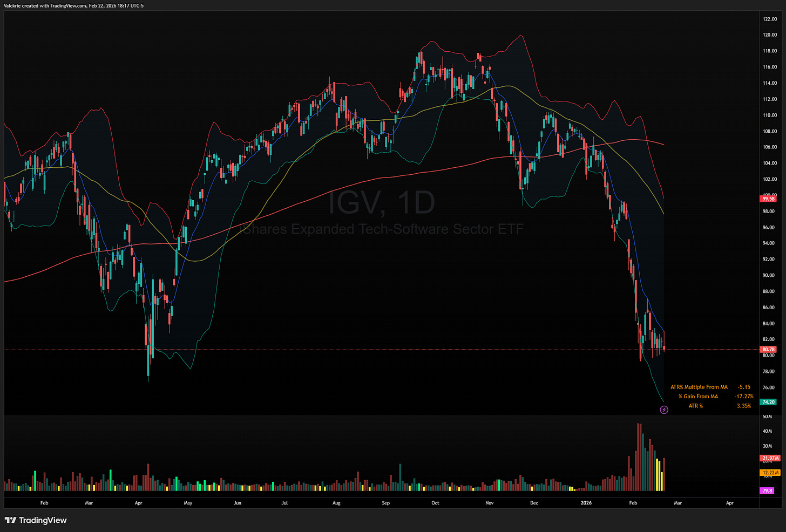The image size is (786, 532).
Task: Click the Jul label on time axis
Action: point(284,503)
